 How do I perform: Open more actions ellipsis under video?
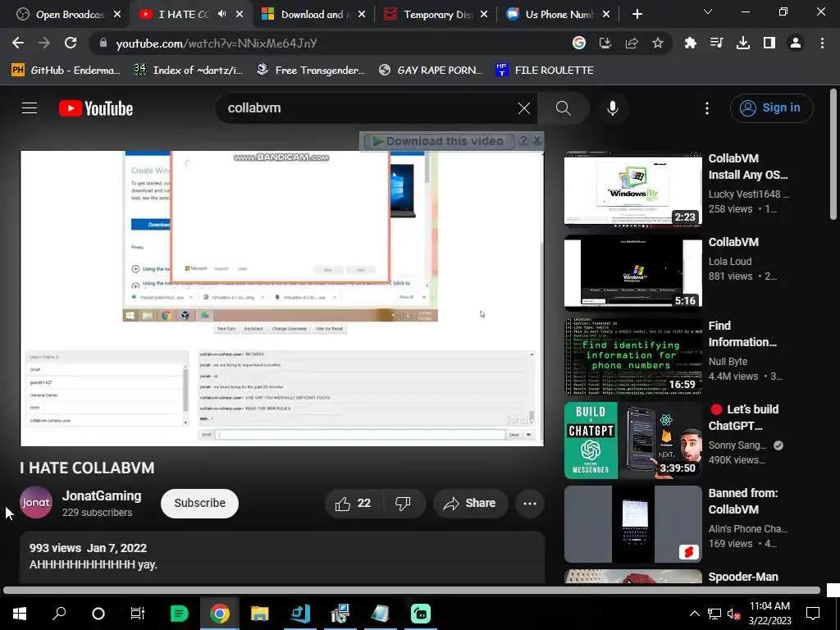point(530,503)
